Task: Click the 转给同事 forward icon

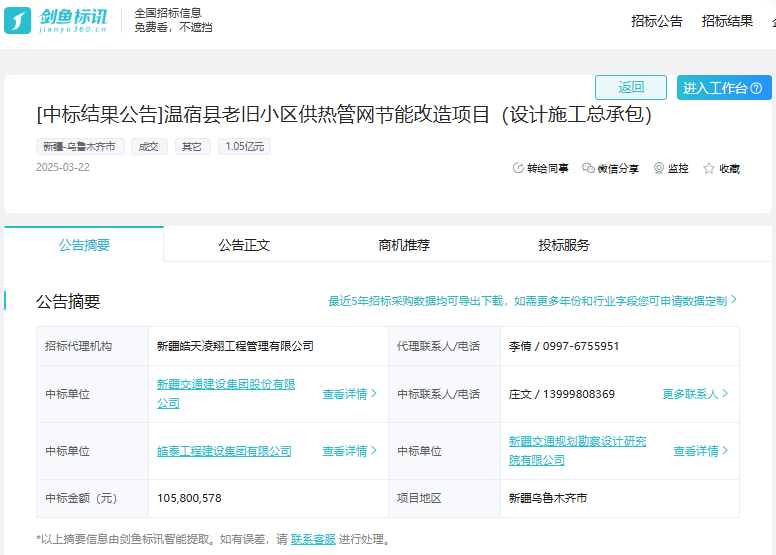Action: [518, 168]
